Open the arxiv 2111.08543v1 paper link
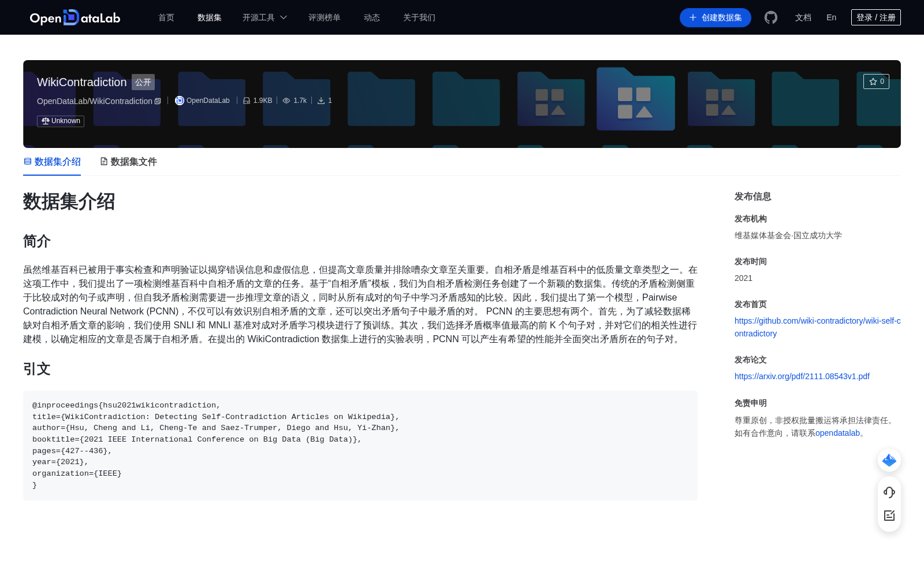Screen dimensions: 924x578 click(x=802, y=376)
